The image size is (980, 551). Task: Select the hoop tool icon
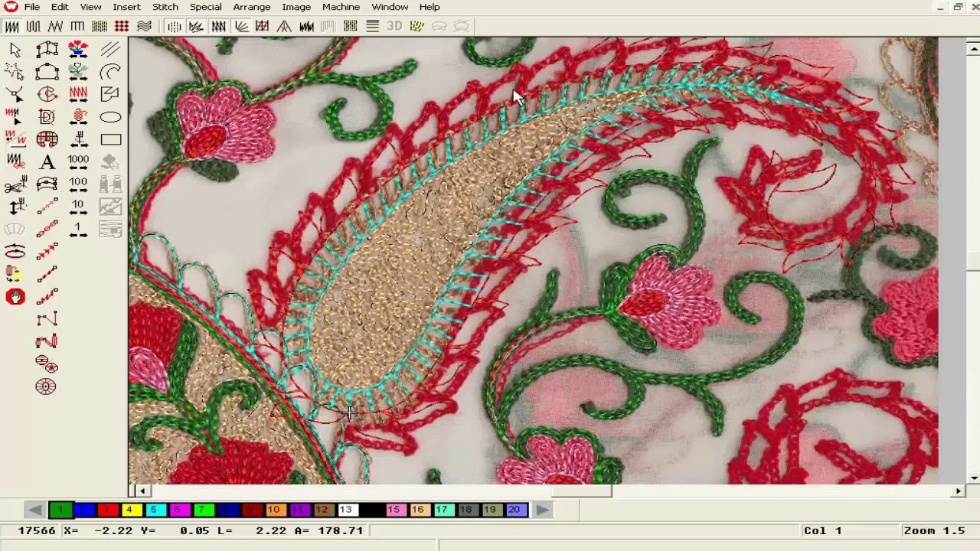point(15,252)
